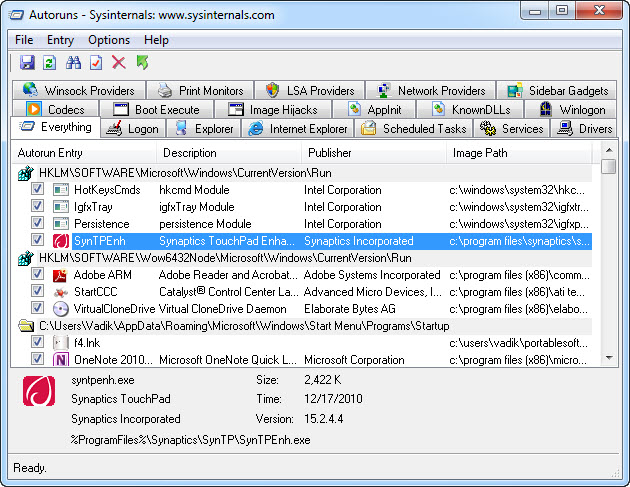630x487 pixels.
Task: Click the StartCCC Catalyst icon
Action: [61, 292]
